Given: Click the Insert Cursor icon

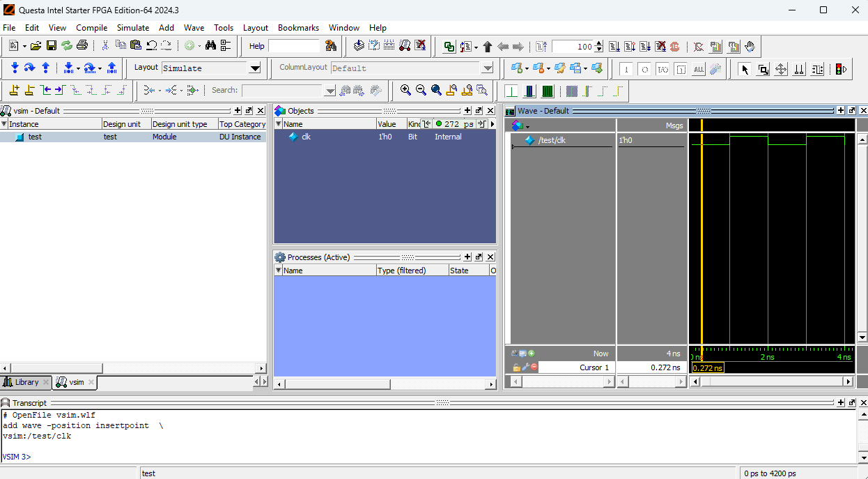Looking at the screenshot, I should coord(14,90).
